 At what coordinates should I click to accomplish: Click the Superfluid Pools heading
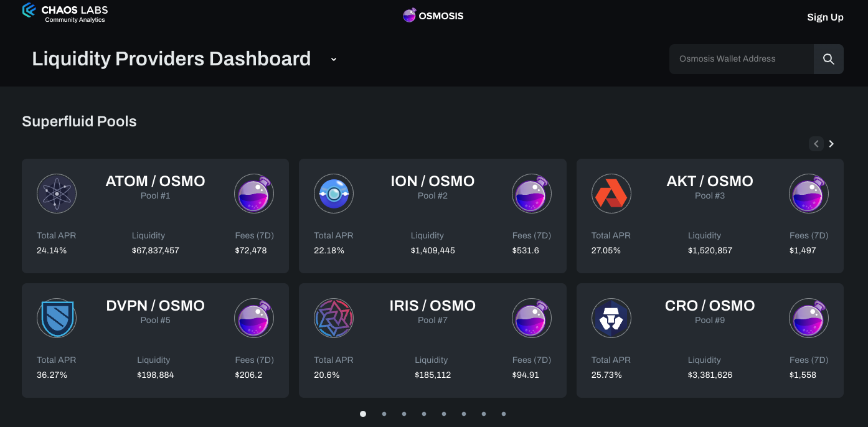[x=79, y=121]
